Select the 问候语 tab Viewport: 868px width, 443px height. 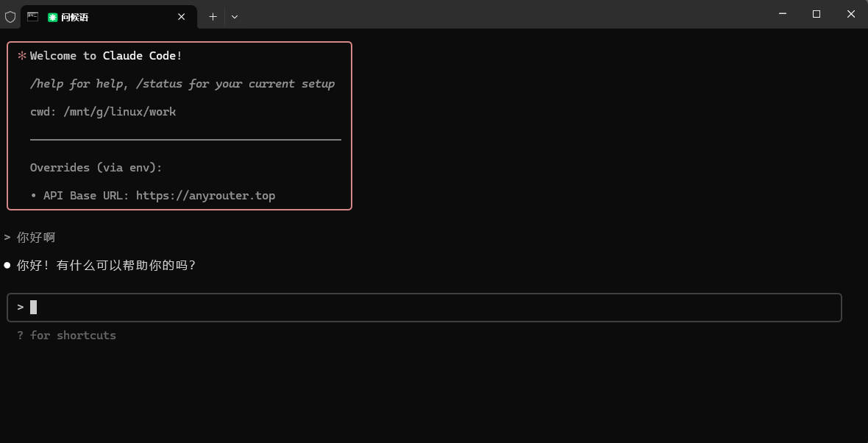tap(74, 16)
